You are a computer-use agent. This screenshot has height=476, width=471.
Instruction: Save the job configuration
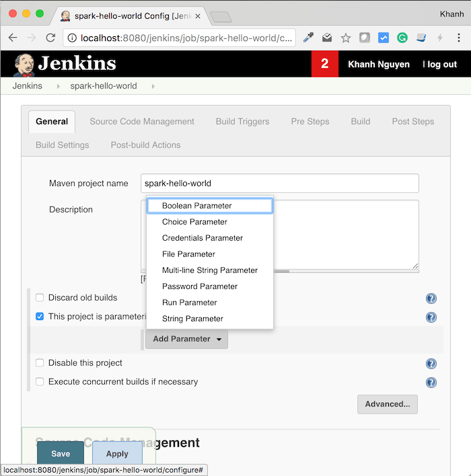tap(61, 454)
